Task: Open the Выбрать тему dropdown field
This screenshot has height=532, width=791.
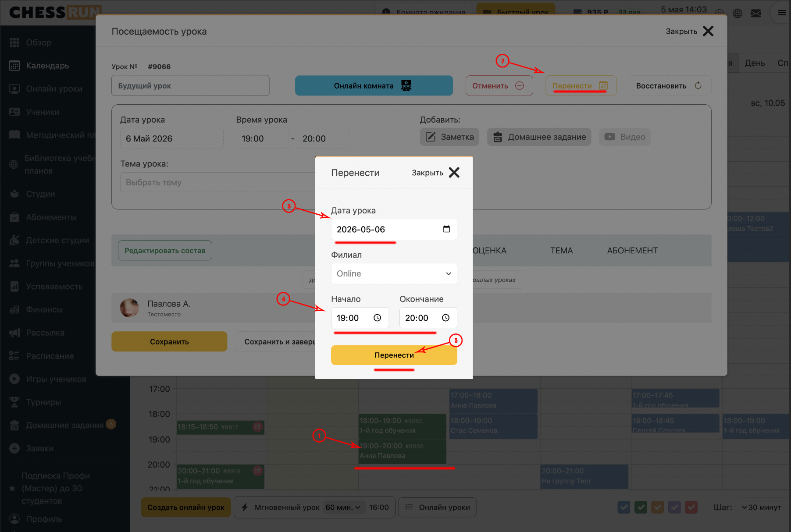Action: coord(218,182)
